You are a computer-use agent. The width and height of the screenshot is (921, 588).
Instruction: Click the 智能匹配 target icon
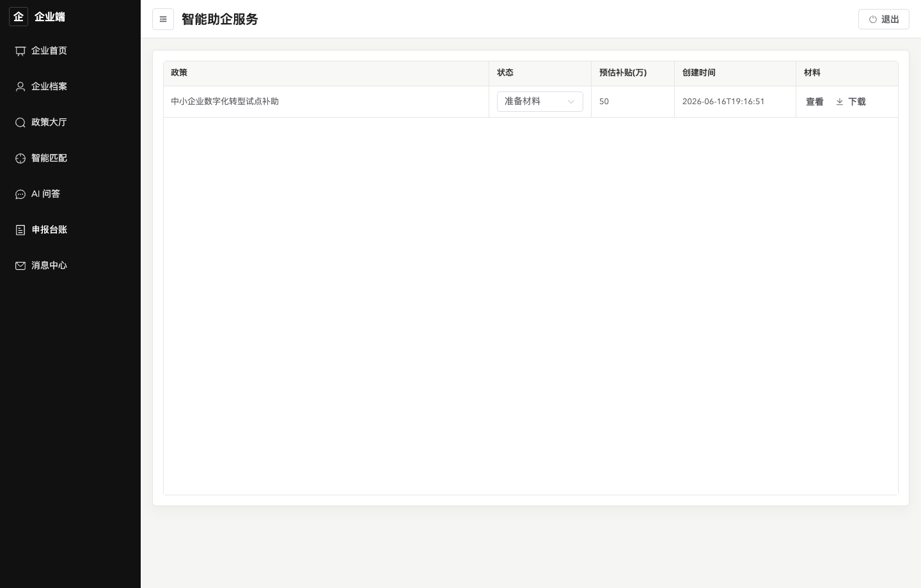click(x=20, y=159)
